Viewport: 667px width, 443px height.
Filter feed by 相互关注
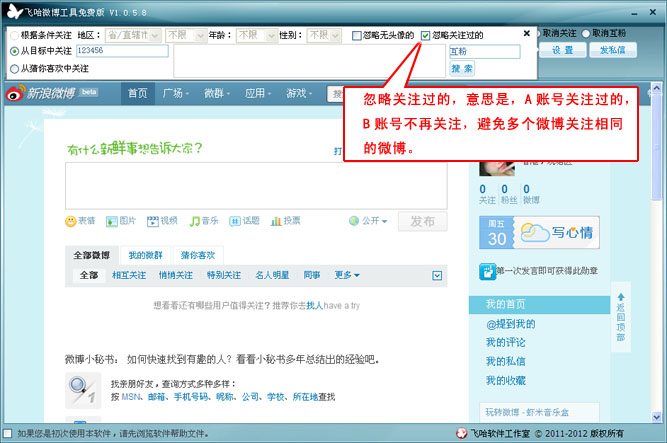129,275
